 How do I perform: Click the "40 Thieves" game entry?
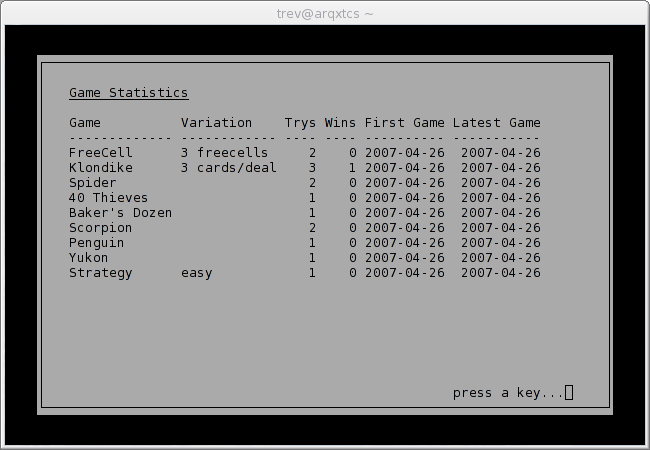(108, 198)
